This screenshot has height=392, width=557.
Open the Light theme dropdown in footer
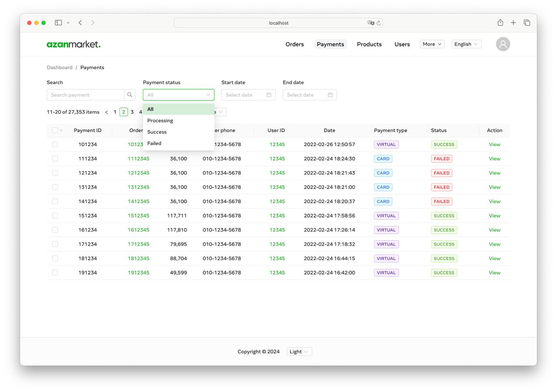(299, 351)
